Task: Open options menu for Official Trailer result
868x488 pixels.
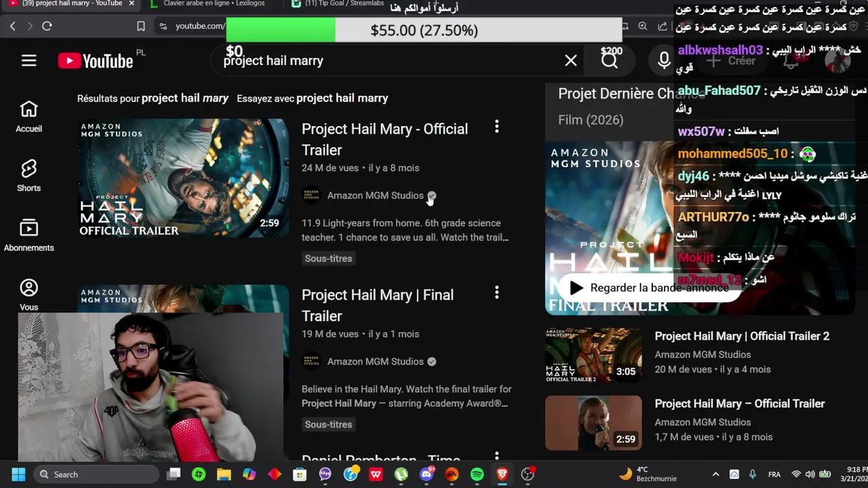Action: [x=496, y=127]
